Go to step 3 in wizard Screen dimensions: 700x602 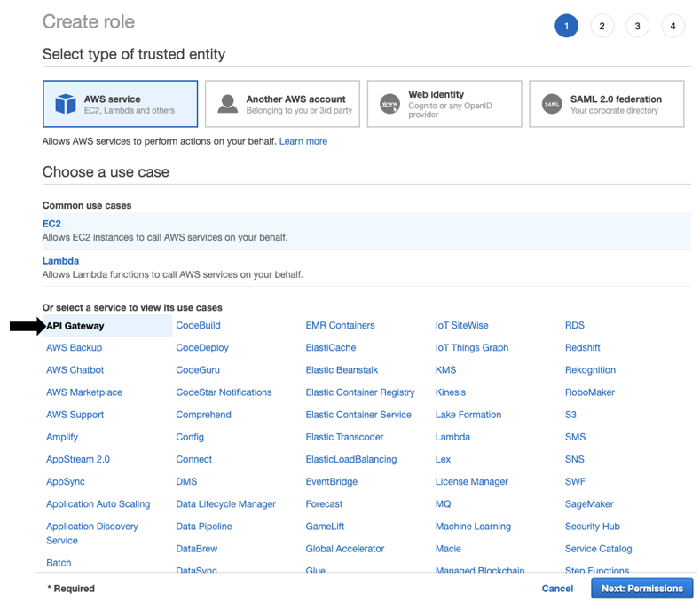pos(637,26)
